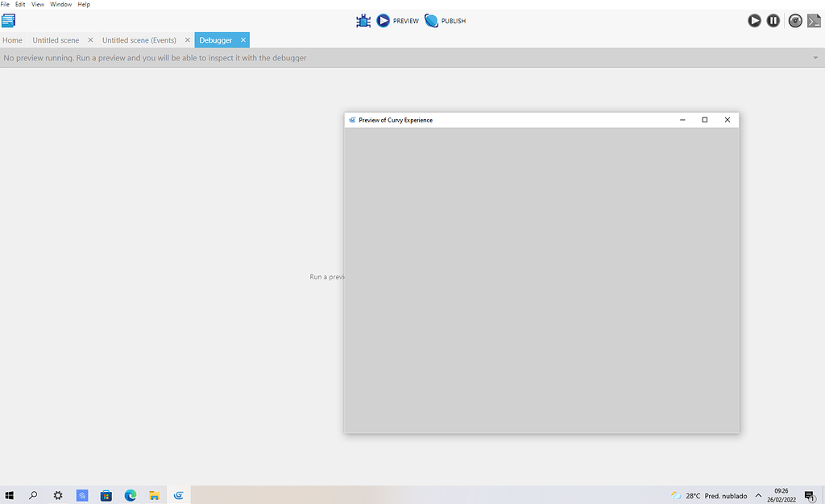Open the Untitled scene (Events) tab
The image size is (825, 504).
click(x=139, y=39)
